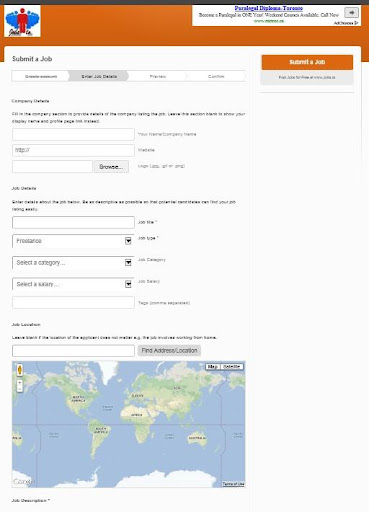
Task: Go to the Preview step
Action: point(157,76)
